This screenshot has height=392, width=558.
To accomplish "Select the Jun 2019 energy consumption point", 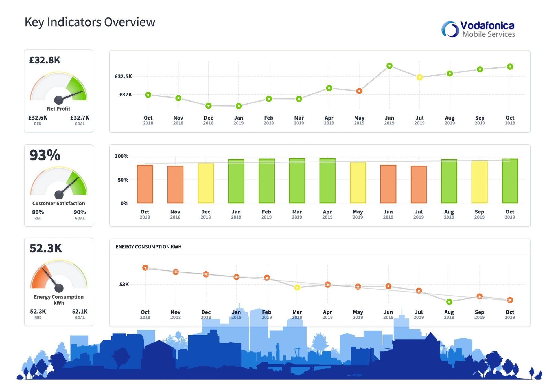I will pyautogui.click(x=389, y=286).
